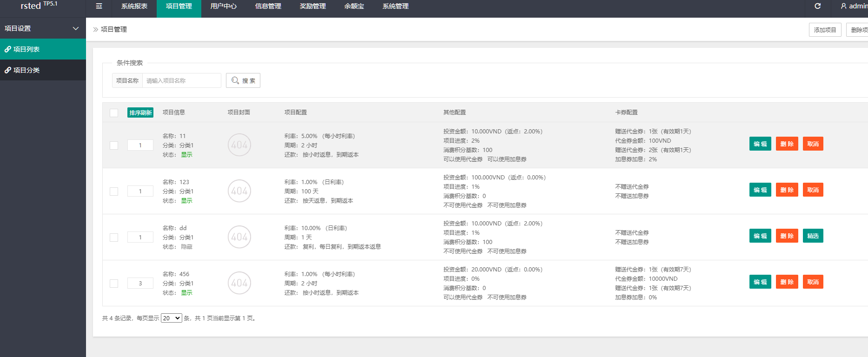Viewport: 868px width, 357px height.
Task: Focus the 项目名称 search input field
Action: (x=181, y=80)
